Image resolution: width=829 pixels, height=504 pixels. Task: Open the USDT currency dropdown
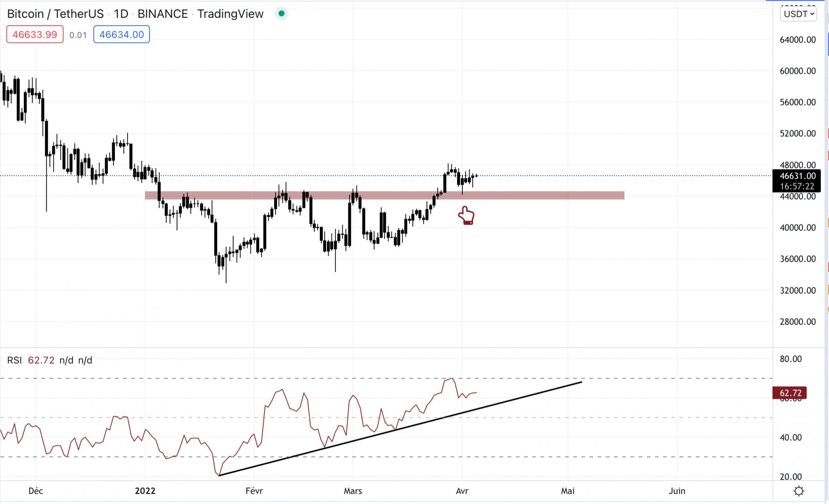click(799, 14)
